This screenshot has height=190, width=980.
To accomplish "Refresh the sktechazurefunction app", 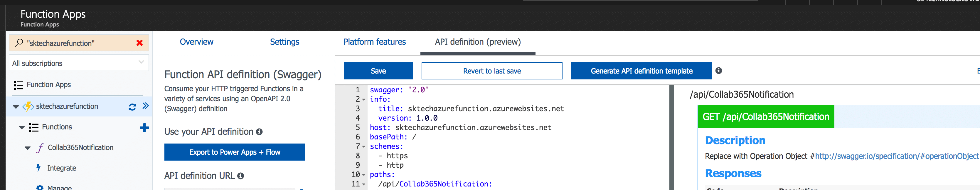I will [132, 107].
